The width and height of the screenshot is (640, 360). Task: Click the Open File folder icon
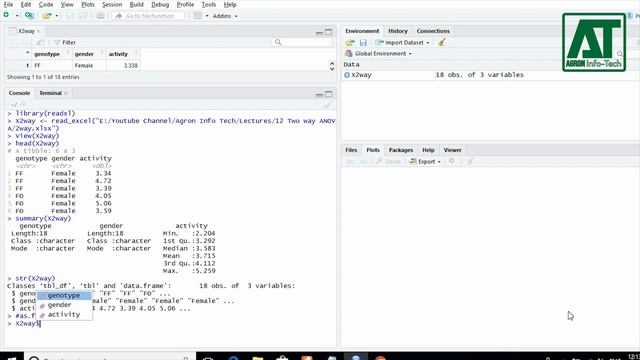(x=47, y=16)
